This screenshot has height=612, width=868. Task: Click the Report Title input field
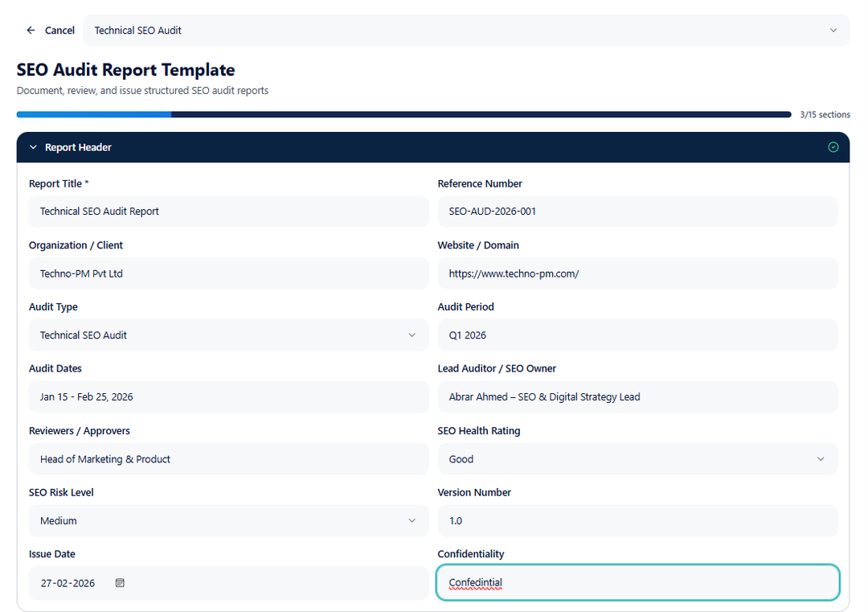tap(228, 212)
